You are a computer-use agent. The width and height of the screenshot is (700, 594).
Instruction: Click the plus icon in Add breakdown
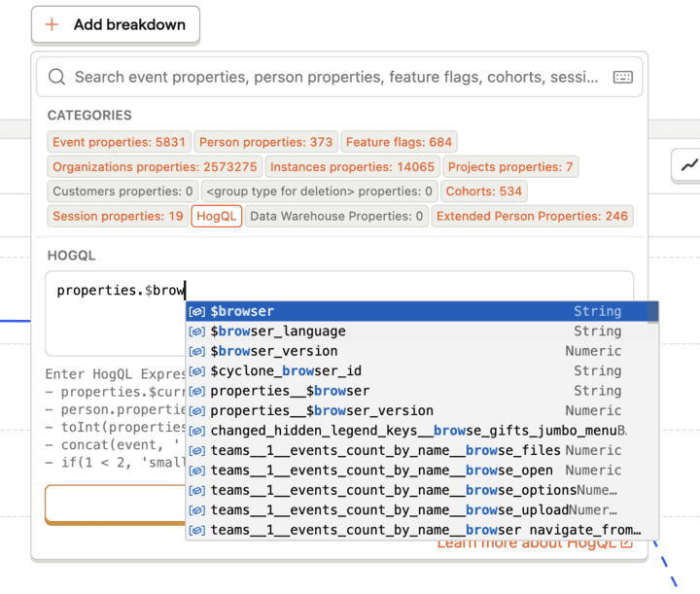pyautogui.click(x=52, y=24)
